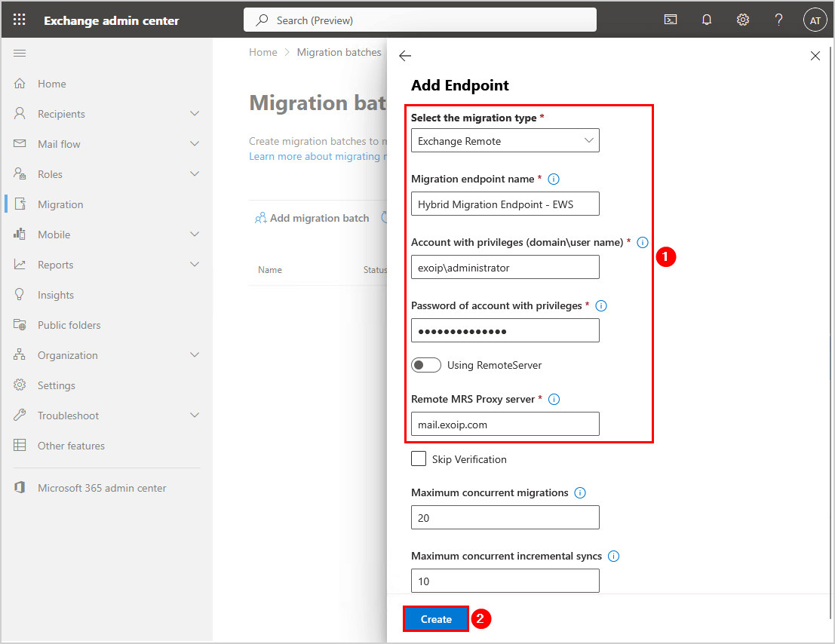
Task: Collapse navigation with hamburger icon
Action: (x=20, y=53)
